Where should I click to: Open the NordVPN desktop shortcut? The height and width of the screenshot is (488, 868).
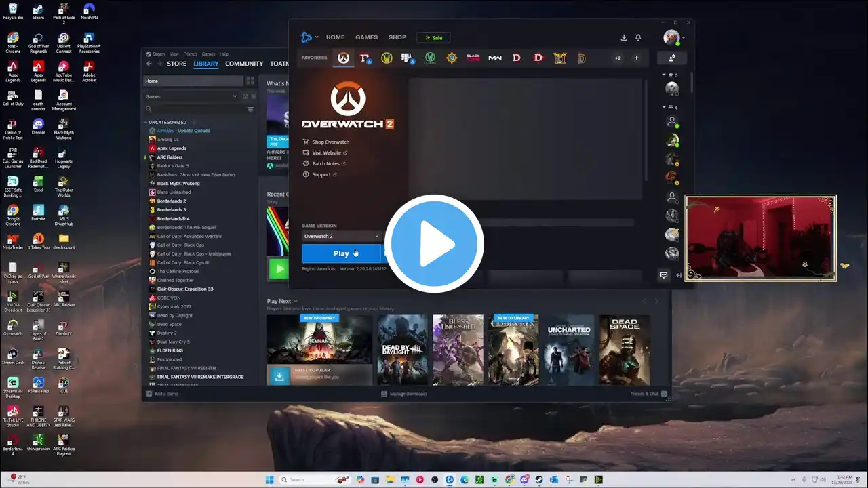[x=89, y=12]
